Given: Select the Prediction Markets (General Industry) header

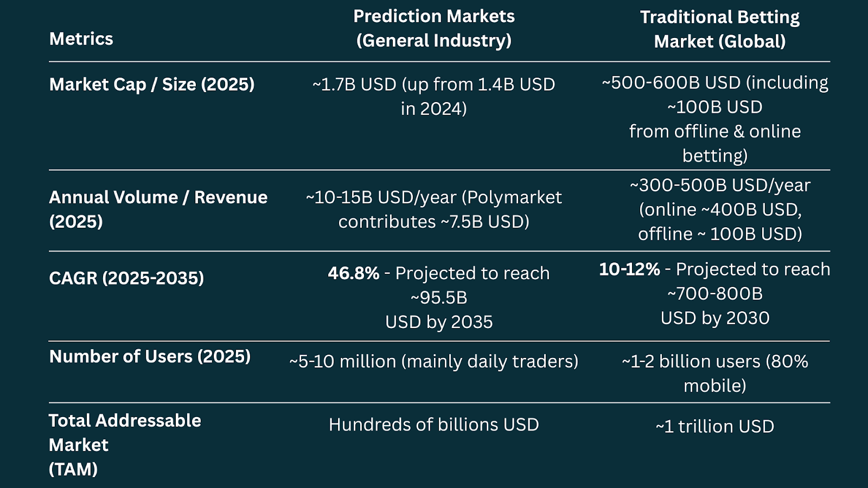Looking at the screenshot, I should [433, 28].
